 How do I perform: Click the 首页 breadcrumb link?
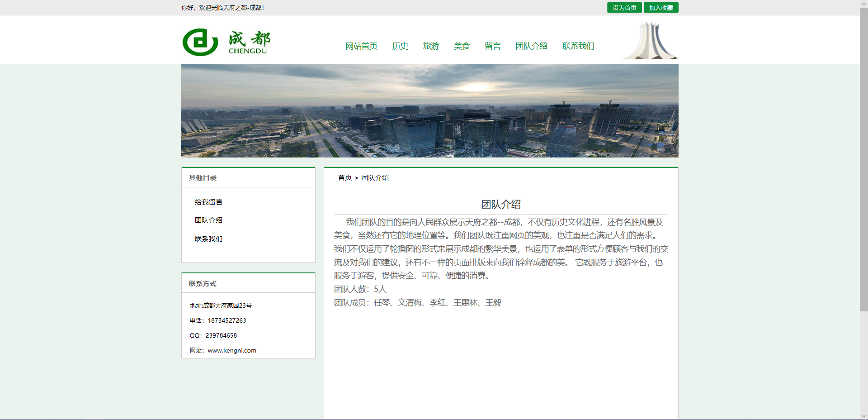[344, 178]
